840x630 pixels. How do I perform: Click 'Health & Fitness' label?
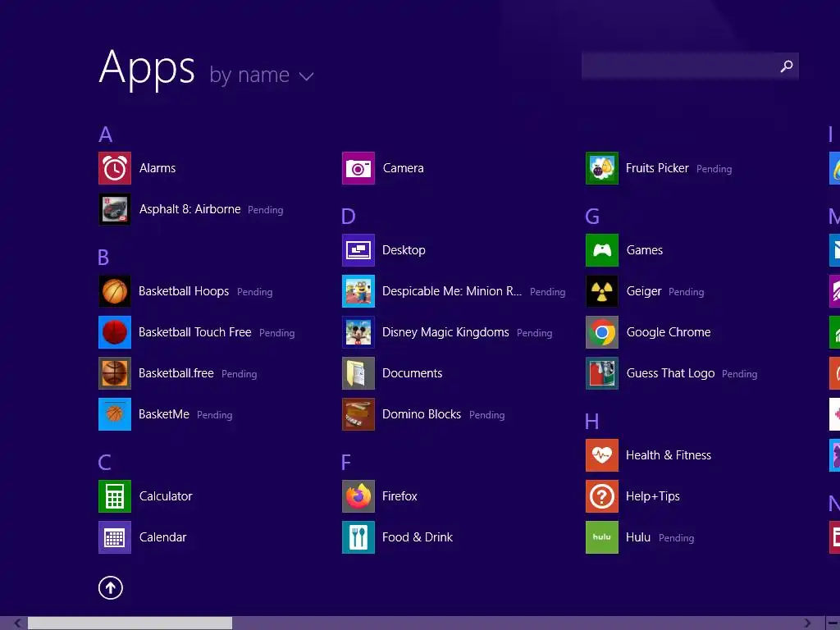pos(669,455)
